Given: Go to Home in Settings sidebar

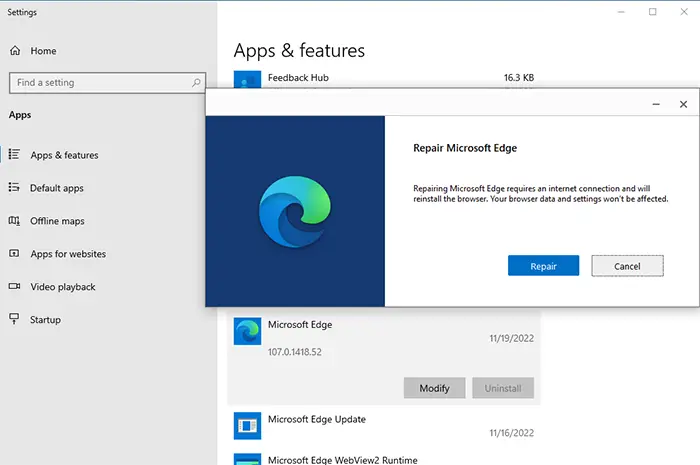Looking at the screenshot, I should [x=43, y=51].
